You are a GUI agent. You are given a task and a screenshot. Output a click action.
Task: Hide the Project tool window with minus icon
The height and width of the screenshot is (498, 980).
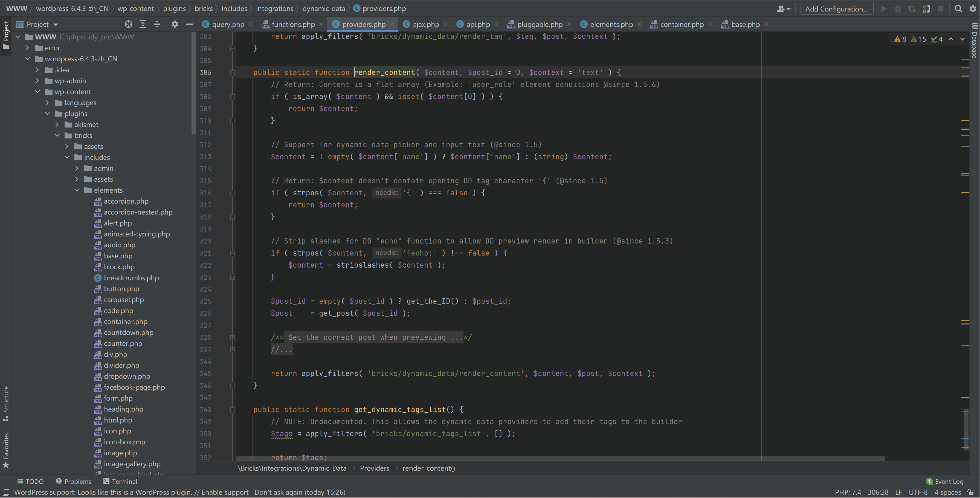coord(189,24)
